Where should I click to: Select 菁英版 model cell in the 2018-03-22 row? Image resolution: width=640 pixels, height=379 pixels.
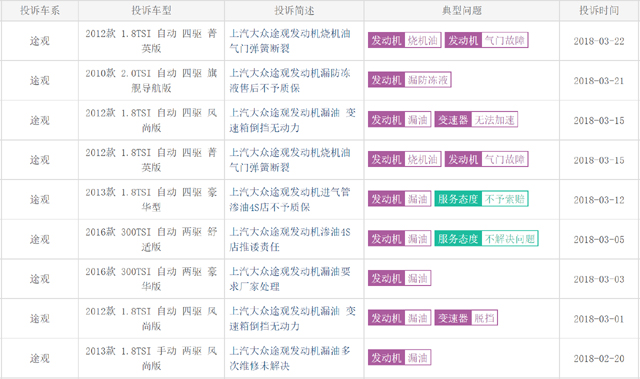coord(151,41)
